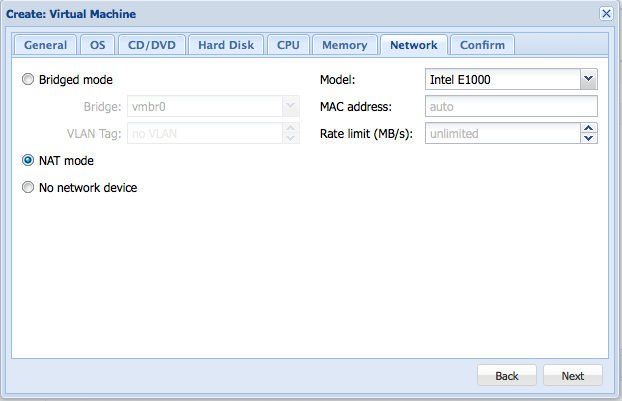Go to the Memory tab

click(x=345, y=45)
